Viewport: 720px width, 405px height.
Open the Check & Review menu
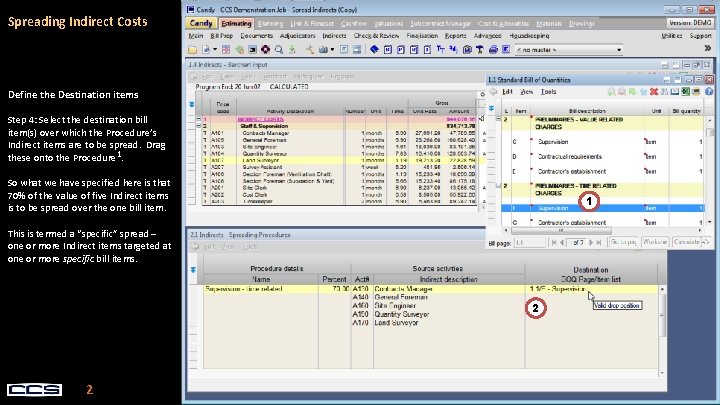[376, 36]
